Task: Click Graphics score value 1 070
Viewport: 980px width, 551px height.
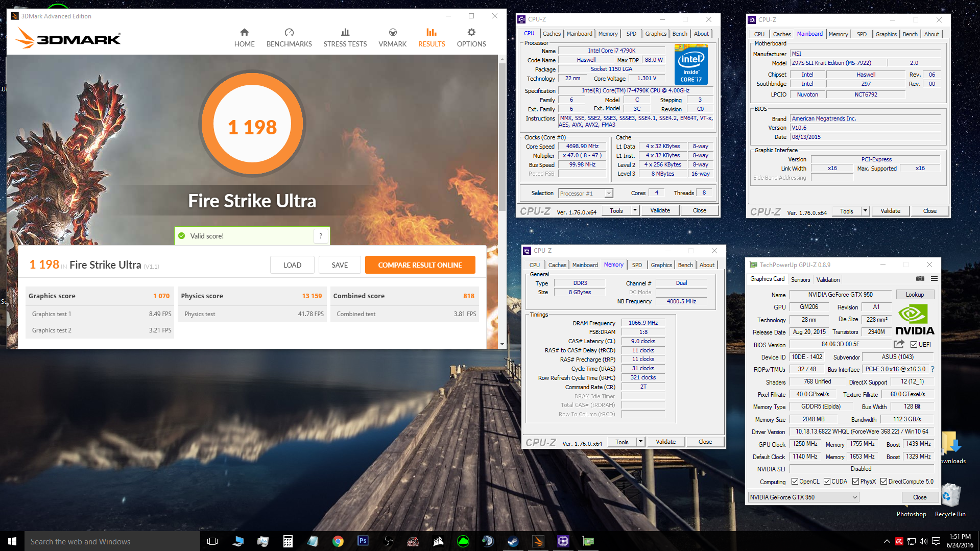Action: [x=161, y=296]
